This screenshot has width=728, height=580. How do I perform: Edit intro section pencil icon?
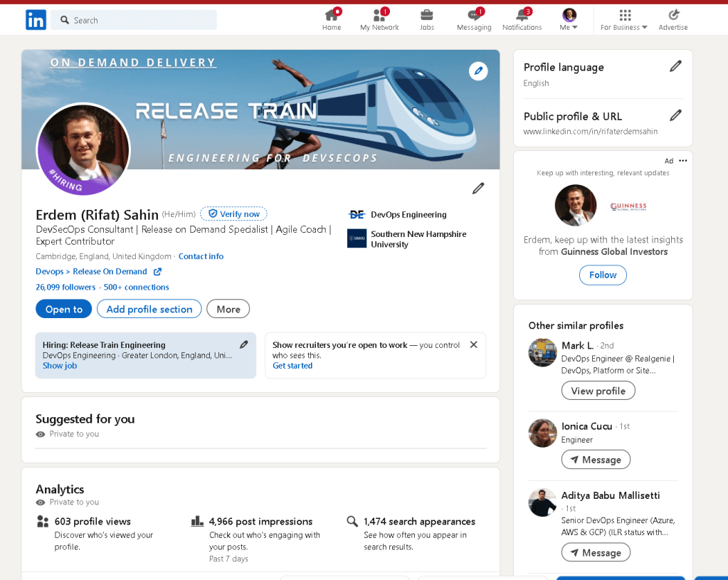point(478,189)
